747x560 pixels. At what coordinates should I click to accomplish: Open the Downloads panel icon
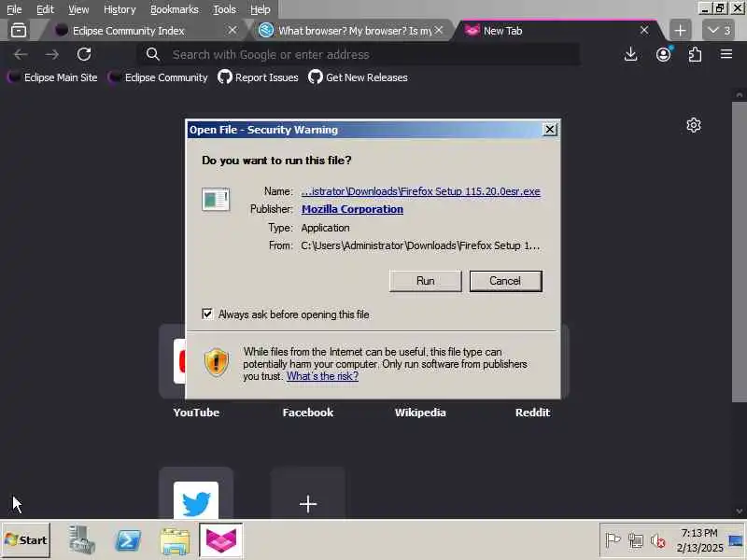(x=631, y=54)
